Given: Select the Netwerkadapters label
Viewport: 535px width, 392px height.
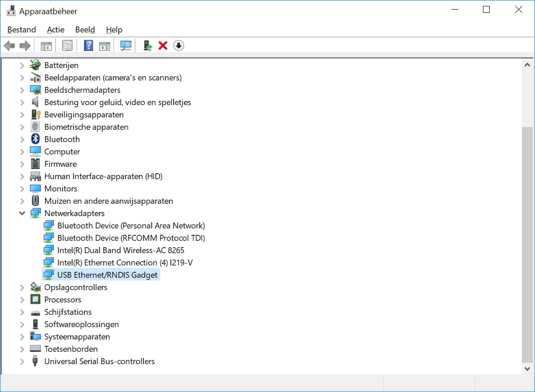Looking at the screenshot, I should pyautogui.click(x=74, y=213).
